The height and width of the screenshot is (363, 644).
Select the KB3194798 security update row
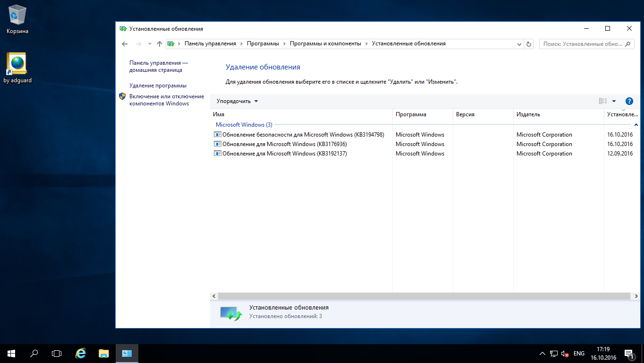coord(425,135)
